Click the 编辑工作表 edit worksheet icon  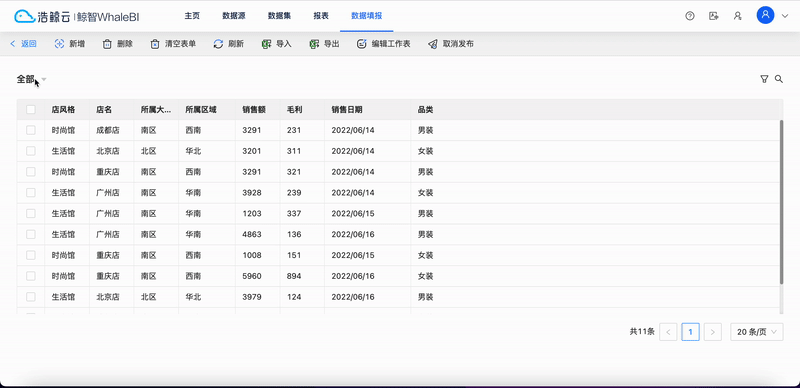click(x=362, y=44)
